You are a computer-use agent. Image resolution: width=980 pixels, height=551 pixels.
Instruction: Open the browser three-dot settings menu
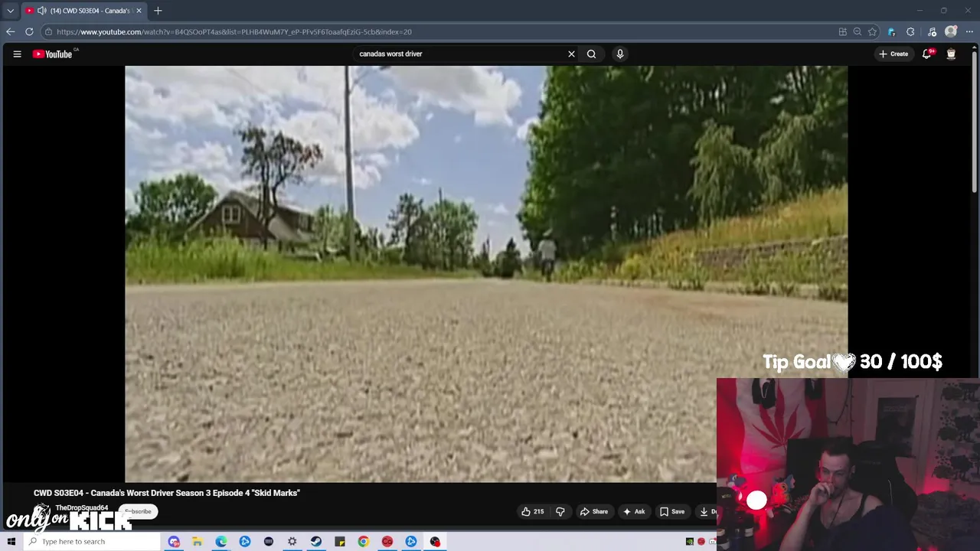pos(969,31)
